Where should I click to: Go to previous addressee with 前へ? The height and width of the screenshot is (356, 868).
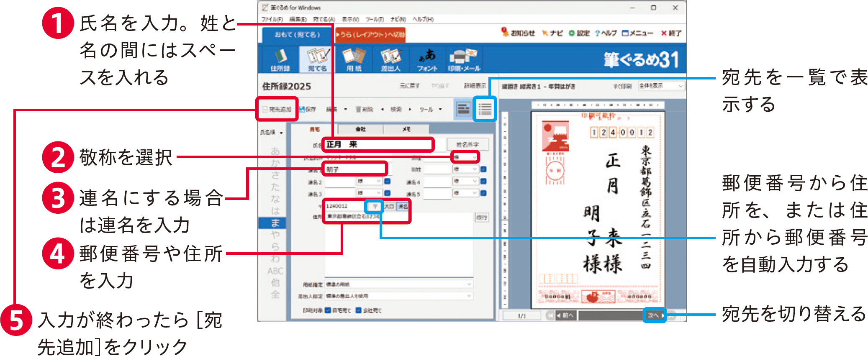click(565, 315)
